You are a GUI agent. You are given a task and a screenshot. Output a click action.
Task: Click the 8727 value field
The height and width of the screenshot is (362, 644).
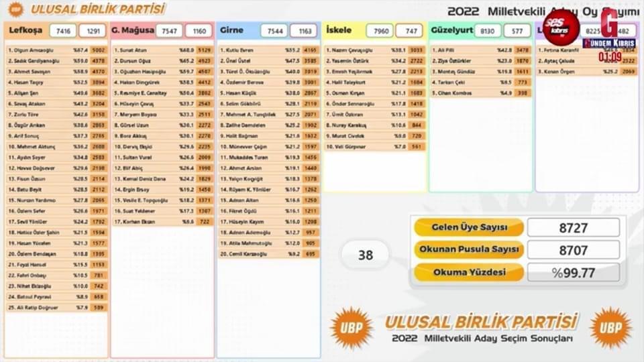point(573,228)
